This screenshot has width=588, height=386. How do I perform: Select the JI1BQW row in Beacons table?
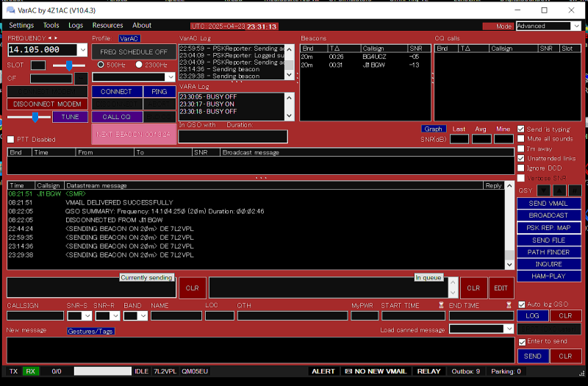click(x=365, y=65)
